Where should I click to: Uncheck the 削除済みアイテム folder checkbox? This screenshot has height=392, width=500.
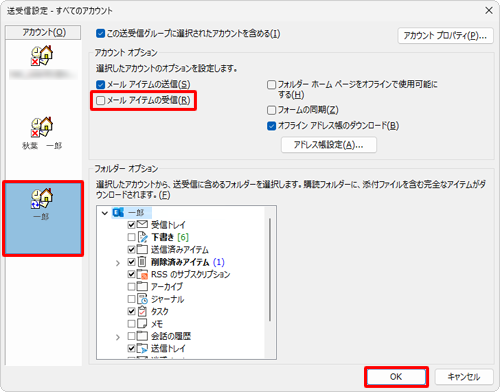tap(131, 262)
